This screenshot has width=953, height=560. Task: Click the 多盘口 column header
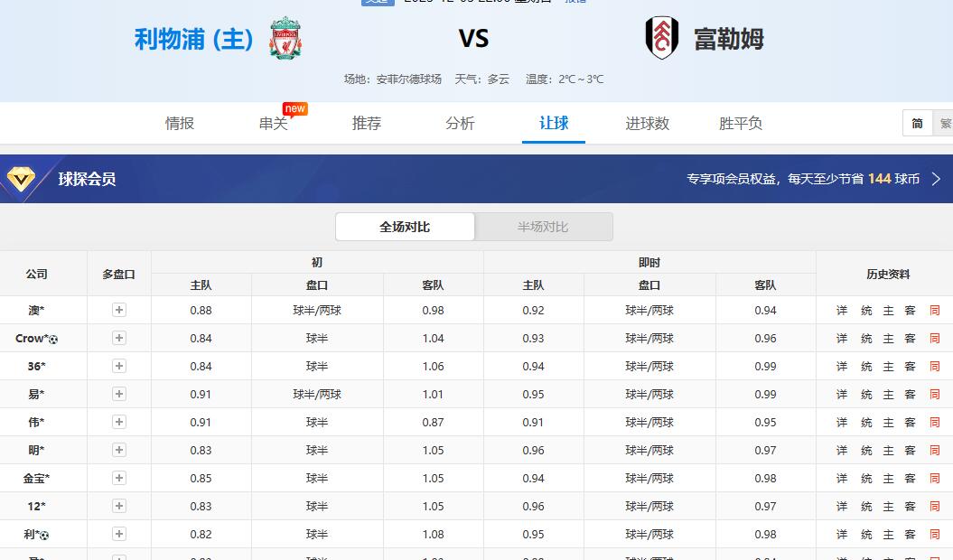tap(118, 275)
